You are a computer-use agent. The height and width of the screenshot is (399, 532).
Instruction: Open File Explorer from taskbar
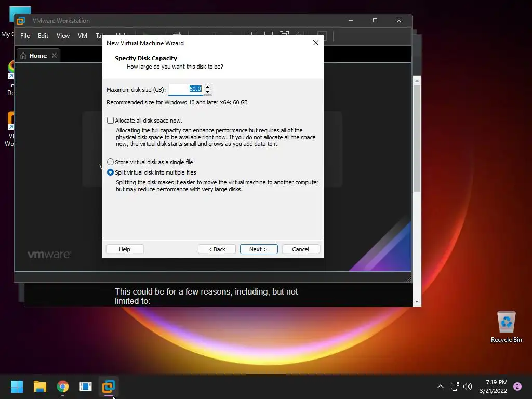click(x=39, y=387)
